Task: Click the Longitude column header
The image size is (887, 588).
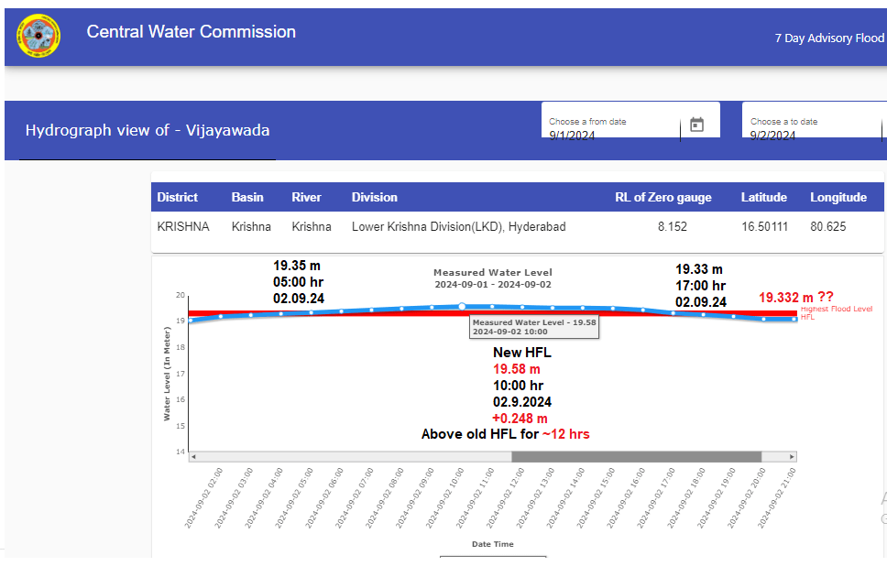Action: pos(838,197)
